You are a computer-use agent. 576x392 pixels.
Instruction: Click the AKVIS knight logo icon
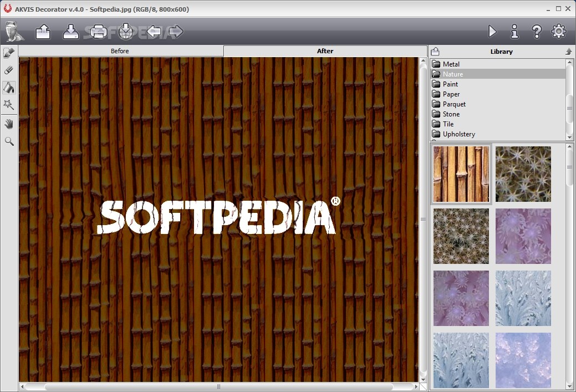click(x=14, y=32)
